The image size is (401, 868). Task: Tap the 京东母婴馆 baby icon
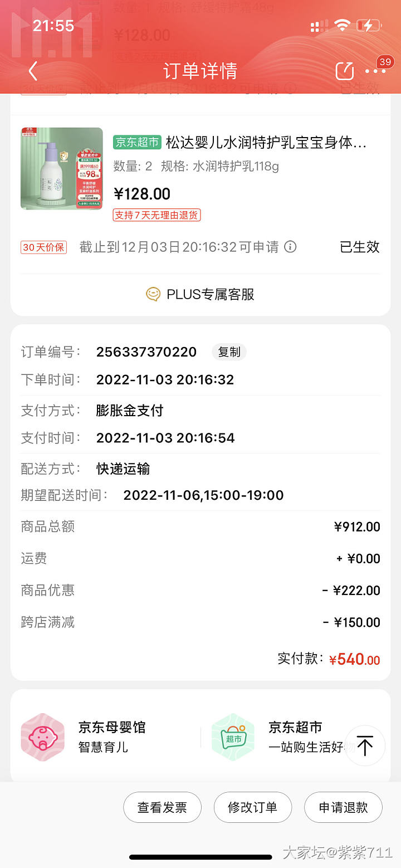click(x=43, y=738)
